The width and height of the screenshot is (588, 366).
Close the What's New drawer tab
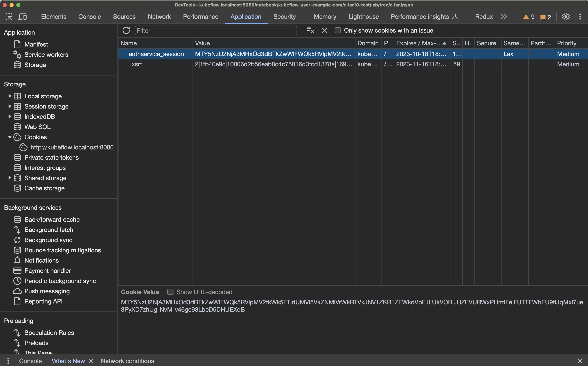click(x=91, y=361)
